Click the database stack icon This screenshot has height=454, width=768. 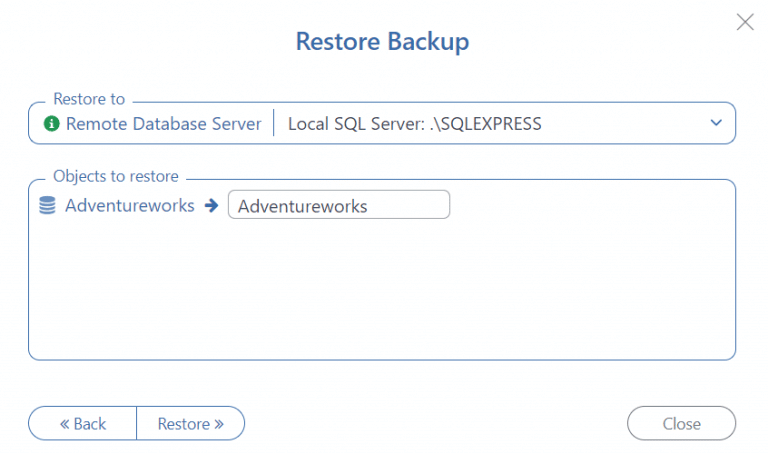[47, 206]
